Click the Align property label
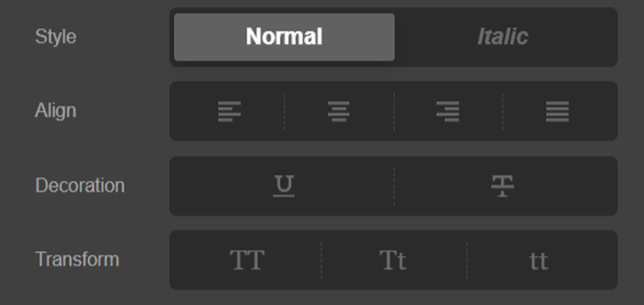Screen dimensions: 644x305 [x=55, y=111]
